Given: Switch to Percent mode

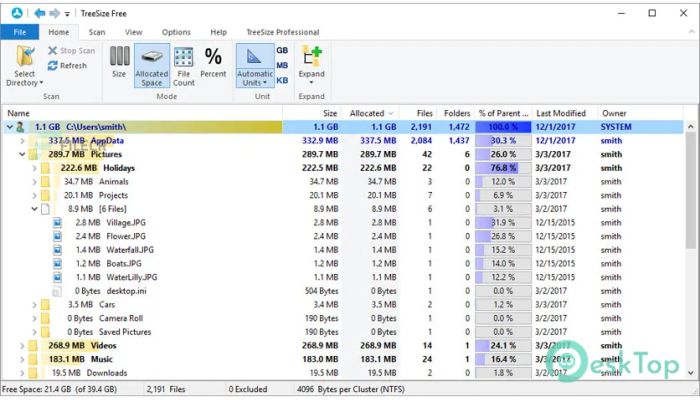Looking at the screenshot, I should pyautogui.click(x=213, y=62).
